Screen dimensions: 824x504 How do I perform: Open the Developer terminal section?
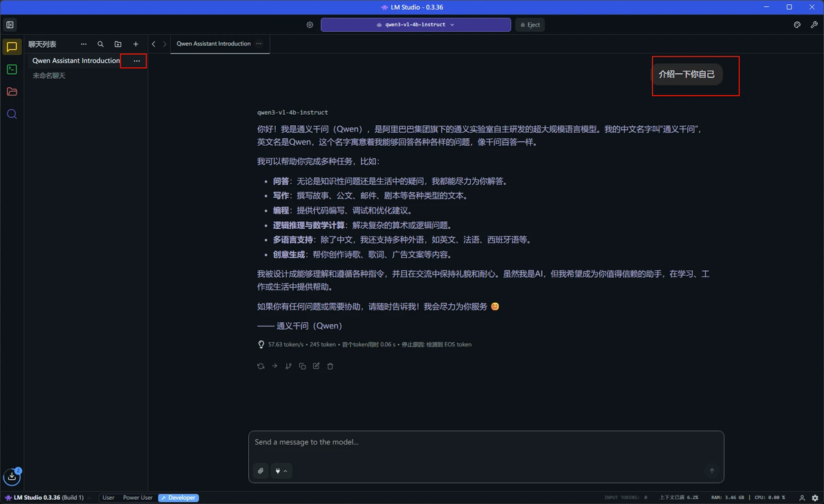pos(12,69)
